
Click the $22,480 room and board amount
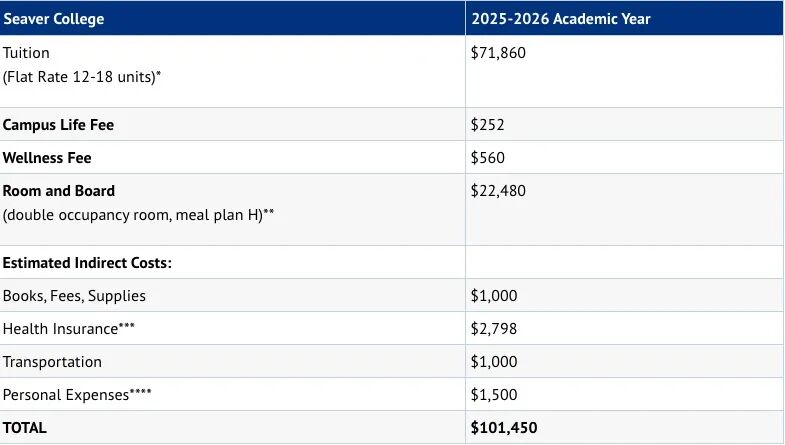(x=498, y=191)
